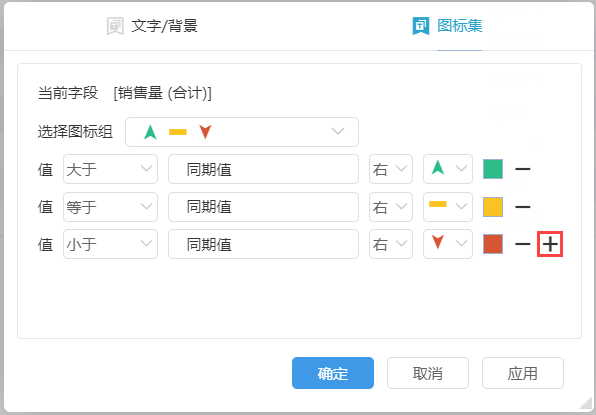Click the 应用 button

tap(523, 373)
